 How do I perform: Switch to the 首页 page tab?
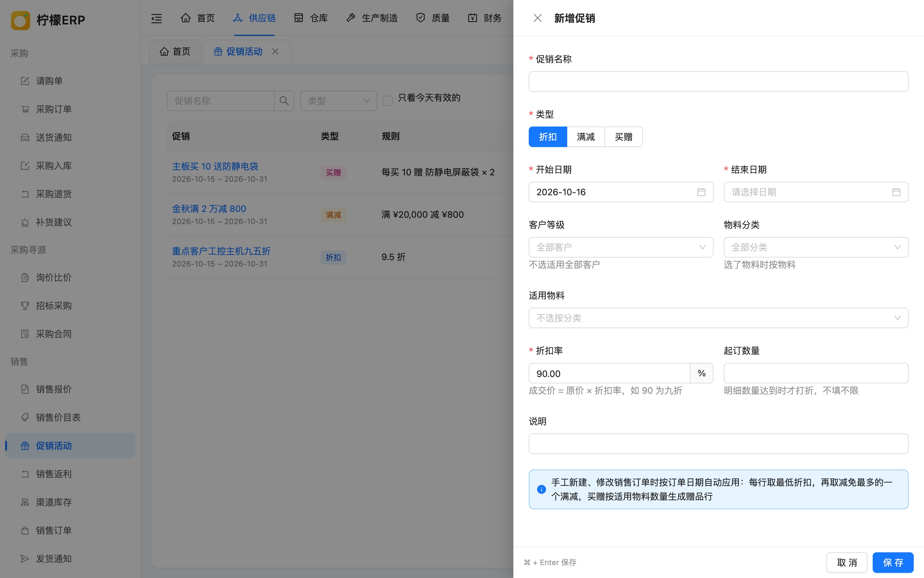tap(175, 52)
